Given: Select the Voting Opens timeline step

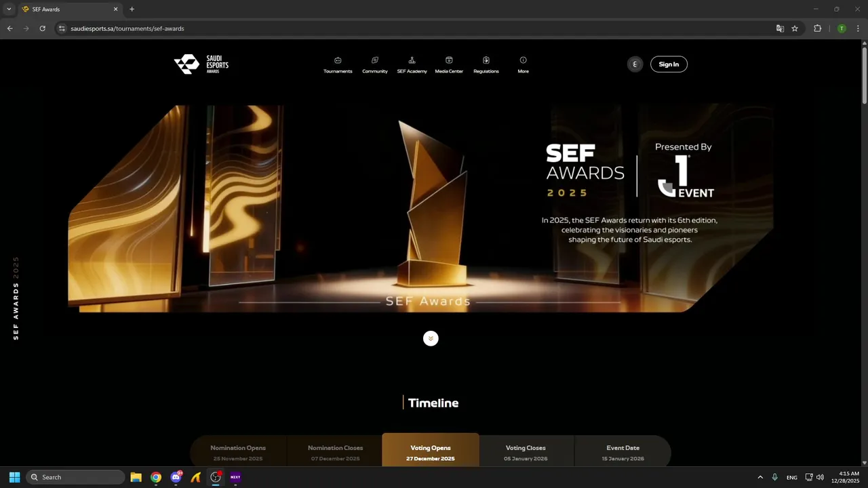Looking at the screenshot, I should pos(431,450).
